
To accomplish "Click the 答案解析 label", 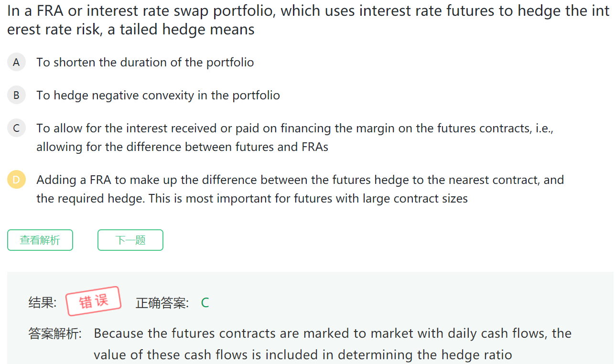I will coord(55,333).
